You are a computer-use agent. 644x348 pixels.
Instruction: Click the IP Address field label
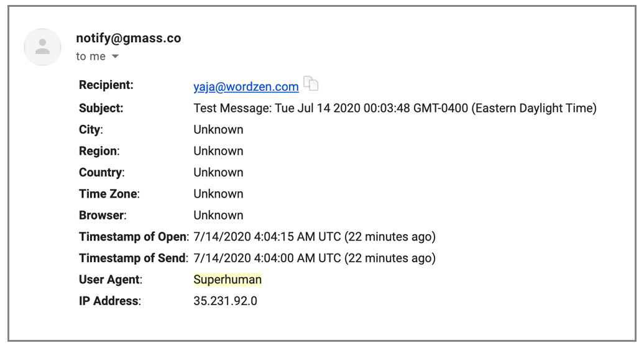[x=109, y=301]
